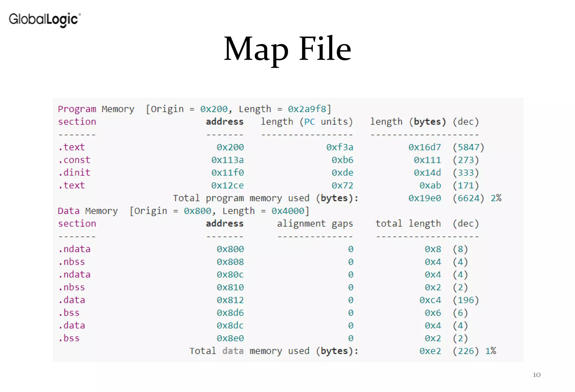Screen dimensions: 575x392
Task: Click address value 0x8e0
Action: click(230, 338)
